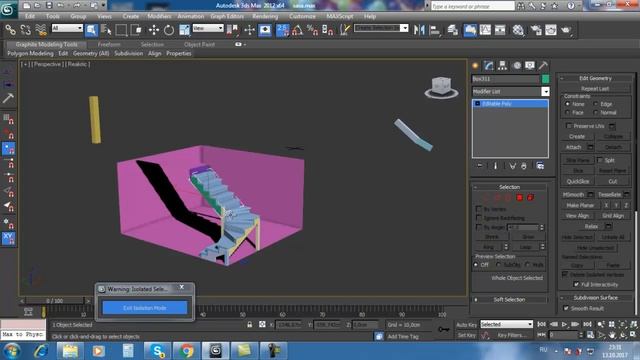This screenshot has height=360, width=640.
Task: Switch to the Utilities hammer icon
Action: coord(543,65)
